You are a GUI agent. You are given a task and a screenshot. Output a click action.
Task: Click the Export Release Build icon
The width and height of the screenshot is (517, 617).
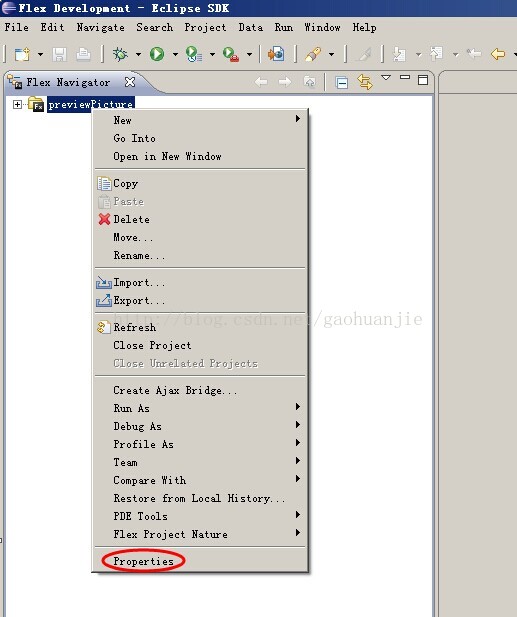tap(276, 54)
